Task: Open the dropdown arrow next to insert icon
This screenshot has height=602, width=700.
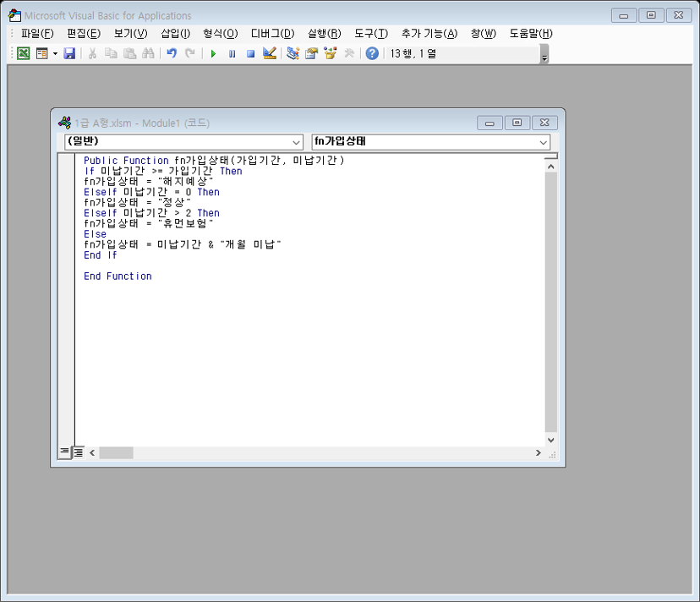Action: click(55, 53)
